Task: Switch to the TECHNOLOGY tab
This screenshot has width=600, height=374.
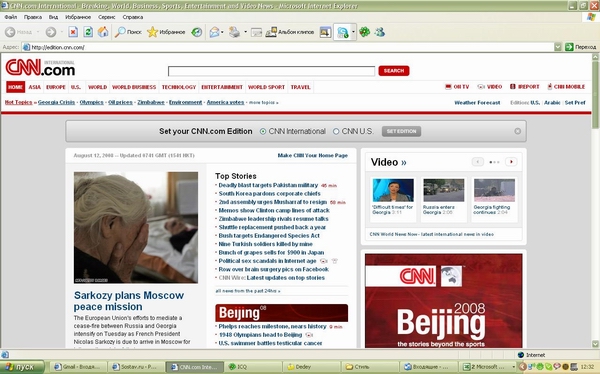Action: point(179,87)
